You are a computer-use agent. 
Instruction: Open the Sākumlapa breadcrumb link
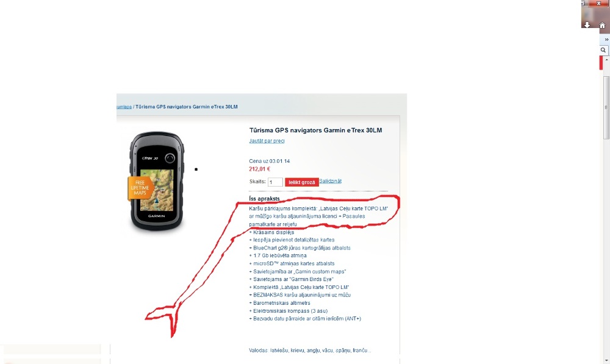point(124,107)
